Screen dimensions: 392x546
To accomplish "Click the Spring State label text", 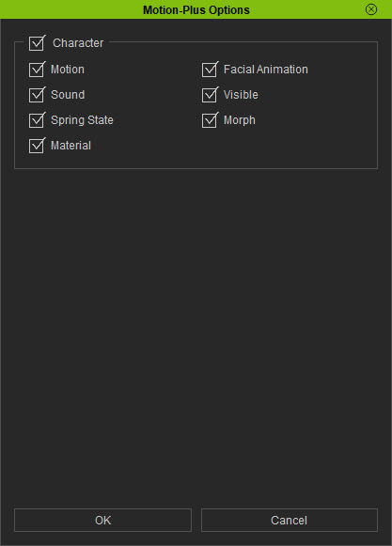I will click(82, 120).
